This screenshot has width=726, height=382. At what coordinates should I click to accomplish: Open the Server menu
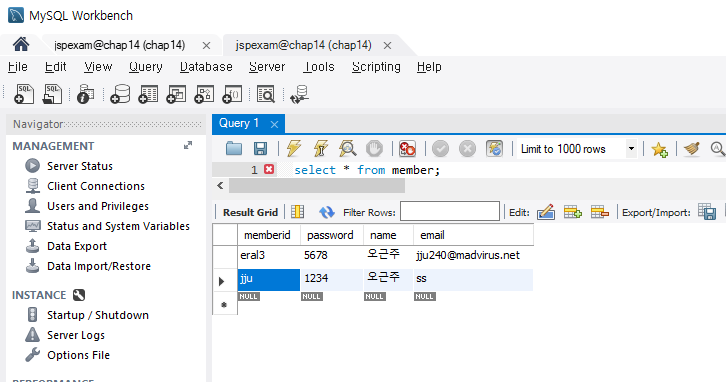point(267,67)
